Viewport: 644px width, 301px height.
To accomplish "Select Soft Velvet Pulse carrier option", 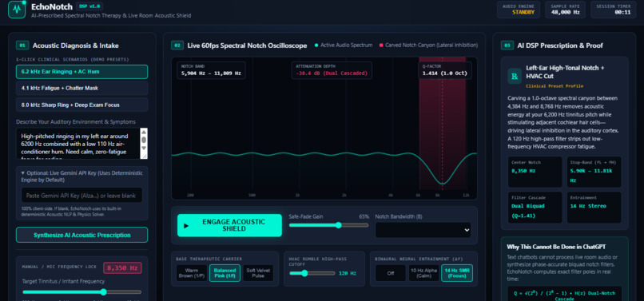I will click(258, 273).
